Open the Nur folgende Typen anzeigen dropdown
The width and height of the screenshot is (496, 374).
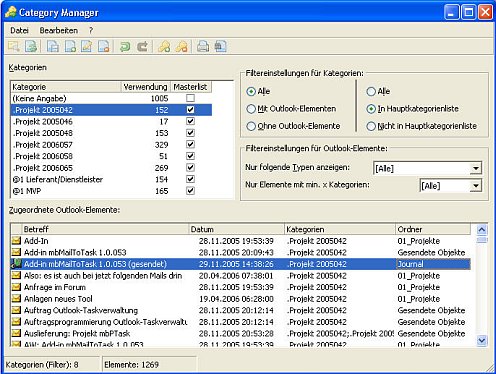pyautogui.click(x=476, y=168)
